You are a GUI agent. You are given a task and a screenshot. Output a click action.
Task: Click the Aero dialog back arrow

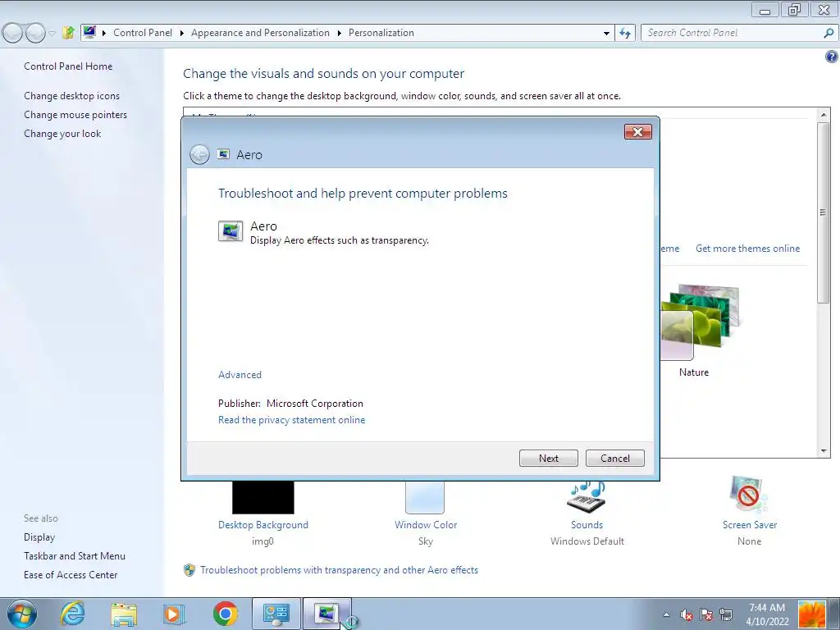[199, 155]
